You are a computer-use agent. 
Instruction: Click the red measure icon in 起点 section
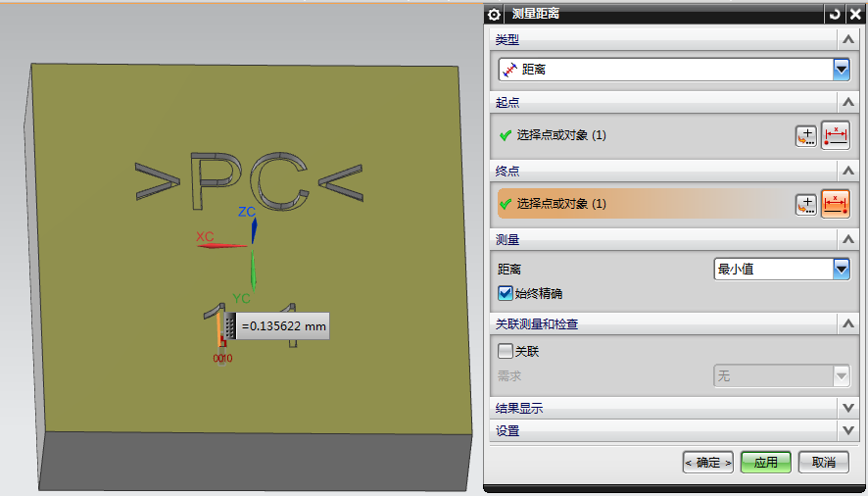coord(836,136)
